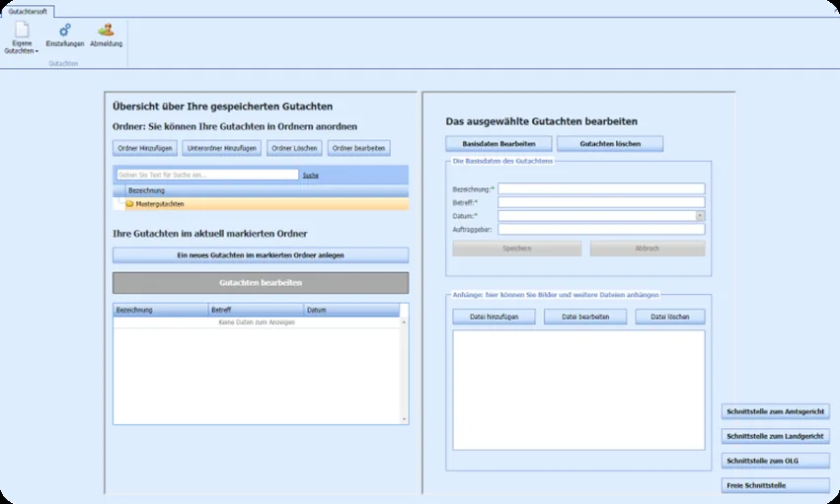Viewport: 840px width, 504px height.
Task: Click the Suche link
Action: click(311, 176)
